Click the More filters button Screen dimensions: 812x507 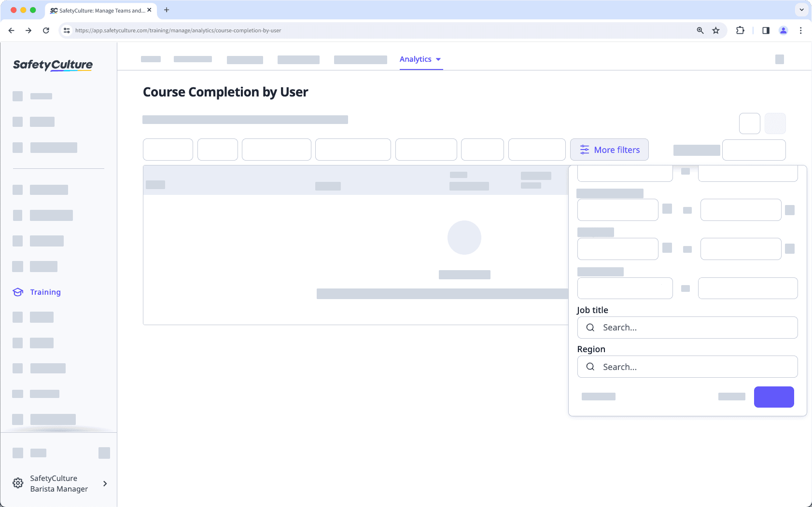pos(609,150)
